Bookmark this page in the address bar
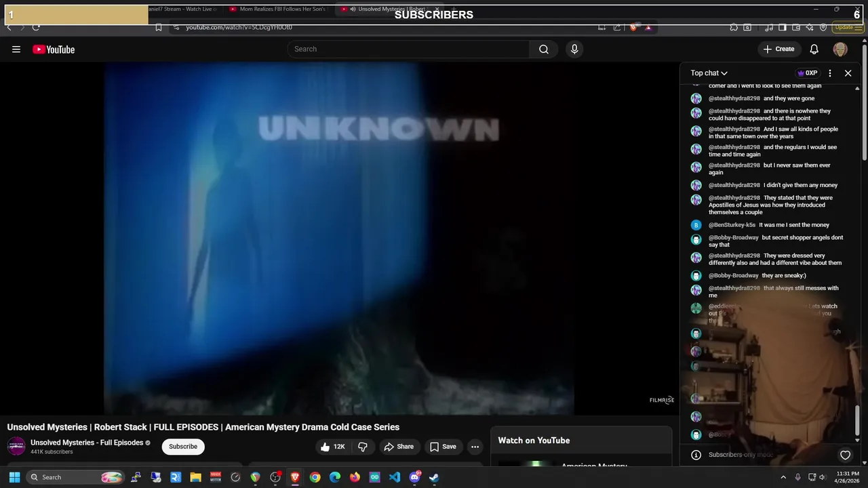Viewport: 868px width, 488px height. click(x=158, y=27)
